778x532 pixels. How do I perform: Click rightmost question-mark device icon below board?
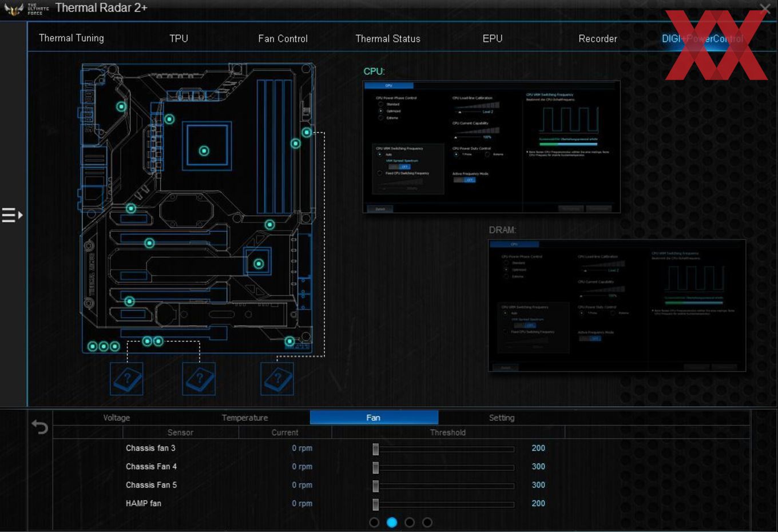click(x=277, y=379)
